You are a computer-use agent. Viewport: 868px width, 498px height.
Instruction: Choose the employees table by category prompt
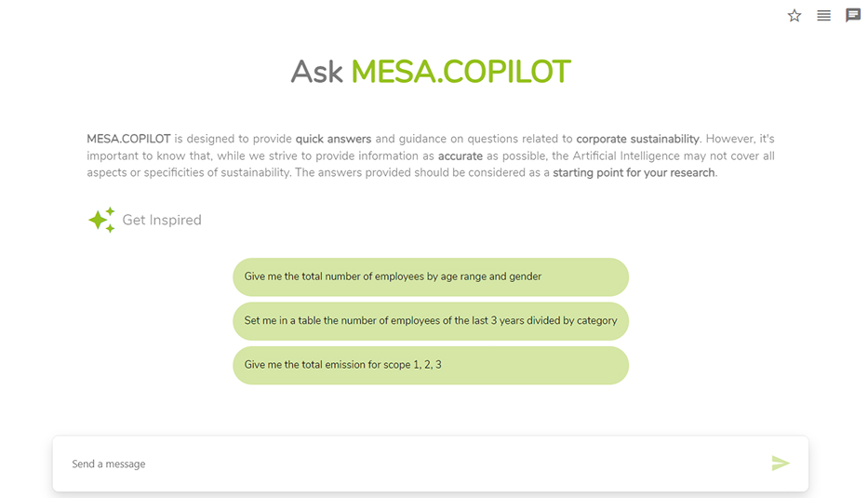(x=430, y=321)
